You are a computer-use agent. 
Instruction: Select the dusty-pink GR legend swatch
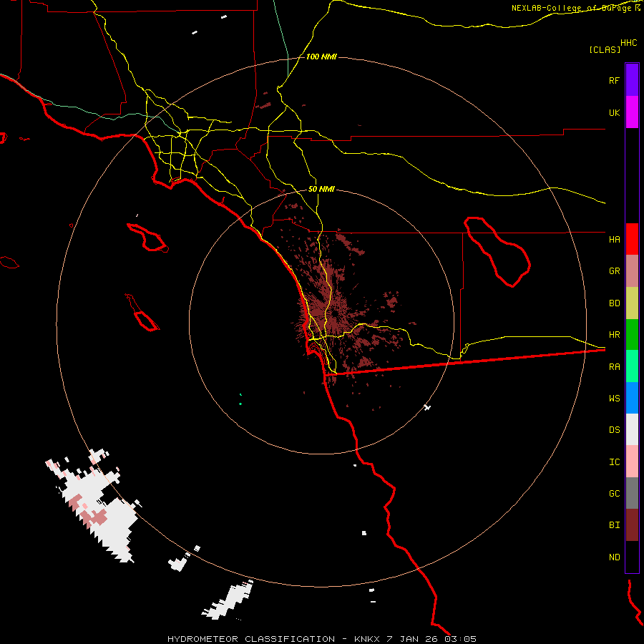point(632,271)
